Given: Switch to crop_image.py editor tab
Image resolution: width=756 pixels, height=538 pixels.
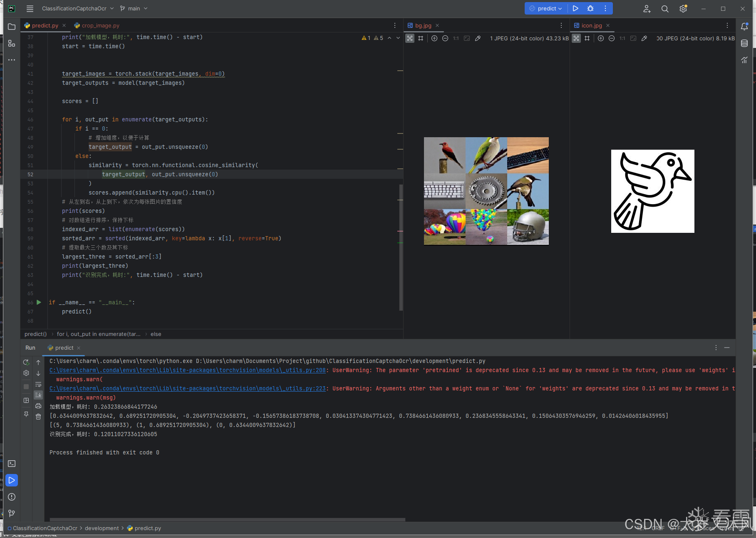Looking at the screenshot, I should tap(97, 25).
